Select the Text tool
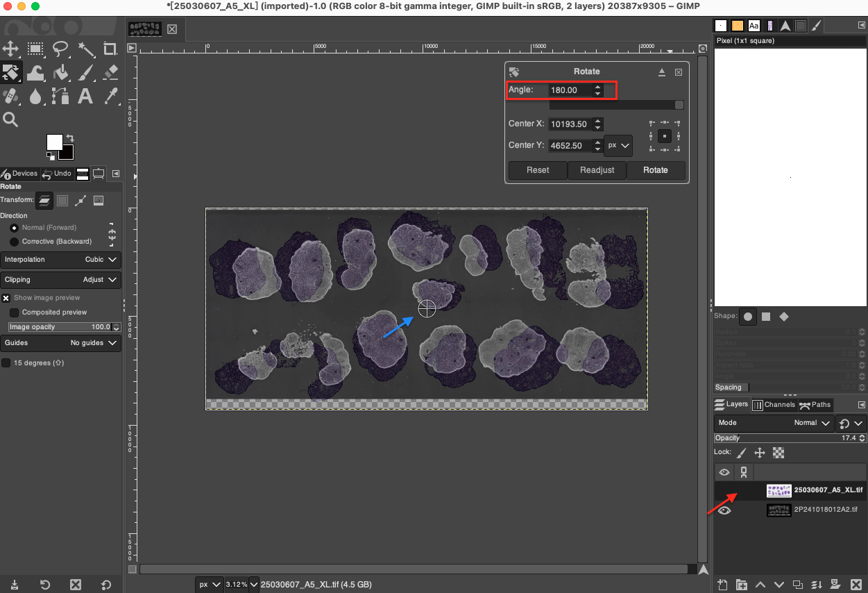The height and width of the screenshot is (593, 868). tap(85, 96)
